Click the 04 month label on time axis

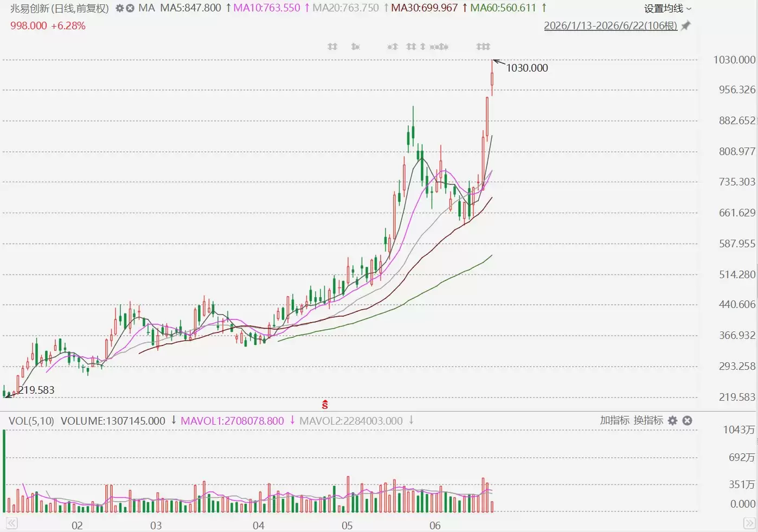pyautogui.click(x=259, y=525)
